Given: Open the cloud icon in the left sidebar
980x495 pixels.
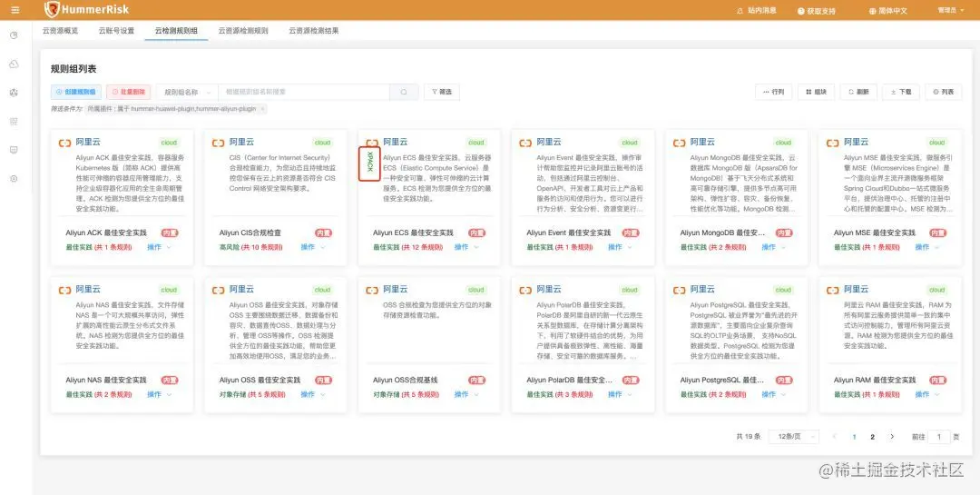Looking at the screenshot, I should (x=15, y=64).
